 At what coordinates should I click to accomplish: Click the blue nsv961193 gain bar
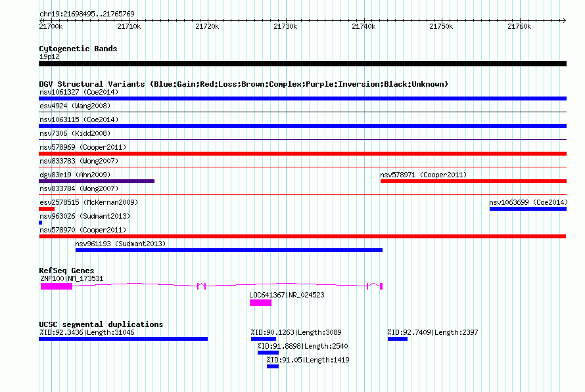229,250
